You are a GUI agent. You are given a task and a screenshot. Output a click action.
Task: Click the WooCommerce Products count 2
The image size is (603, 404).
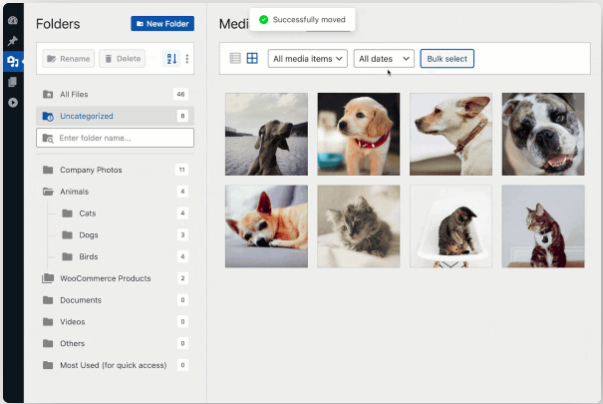pos(183,278)
